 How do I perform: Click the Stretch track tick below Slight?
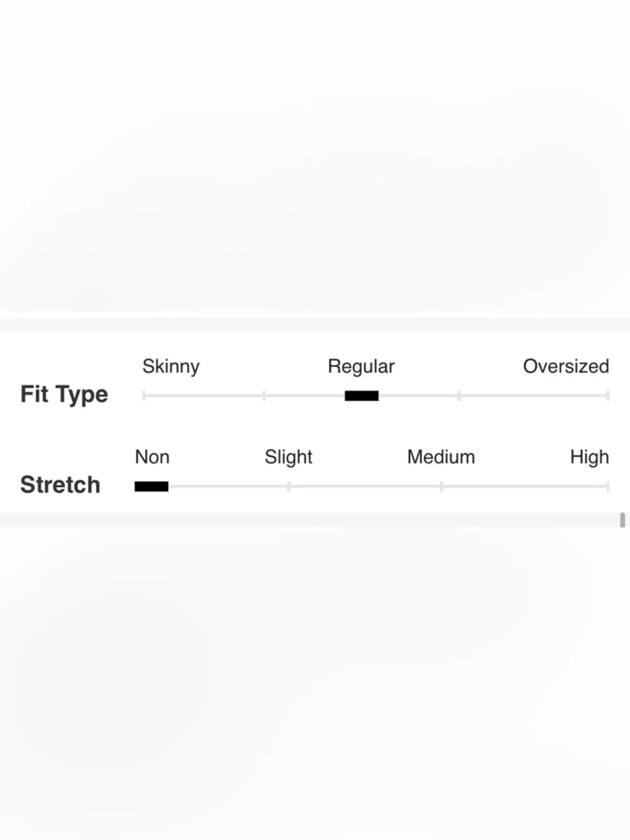tap(289, 486)
